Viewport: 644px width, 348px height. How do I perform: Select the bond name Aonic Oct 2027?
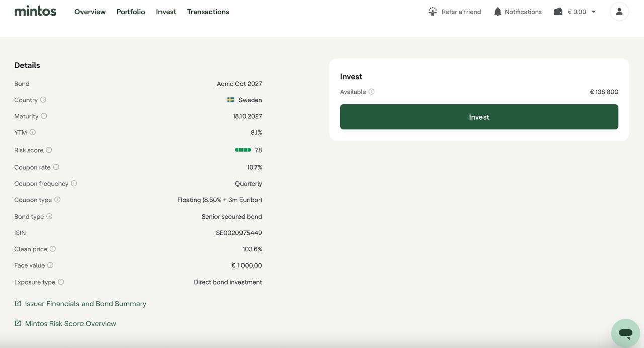(x=239, y=84)
